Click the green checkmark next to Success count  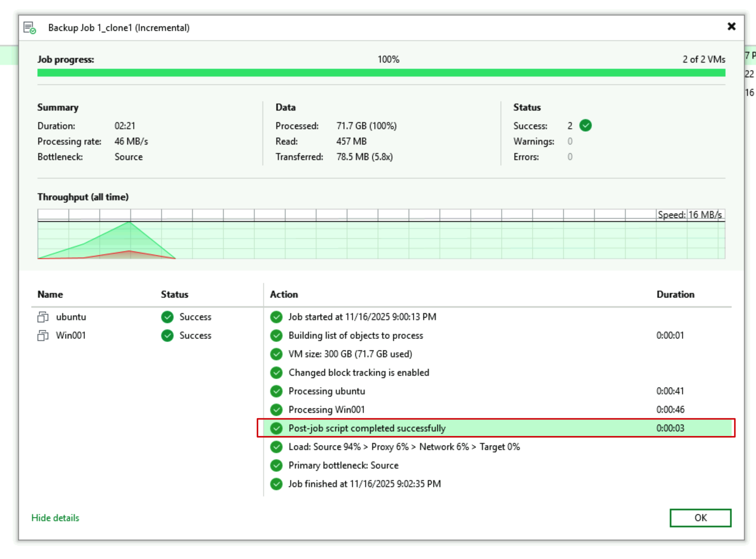pyautogui.click(x=586, y=126)
